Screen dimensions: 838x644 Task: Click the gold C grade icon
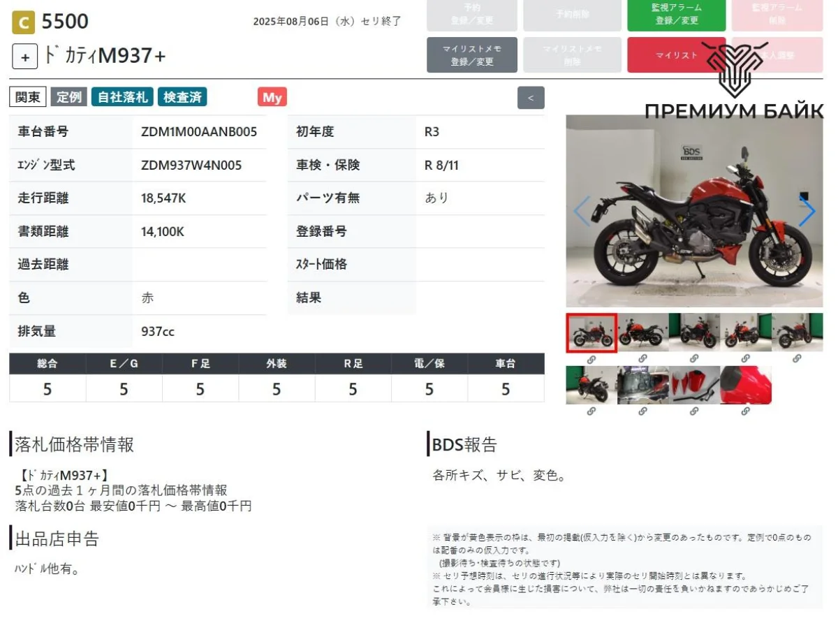point(24,23)
